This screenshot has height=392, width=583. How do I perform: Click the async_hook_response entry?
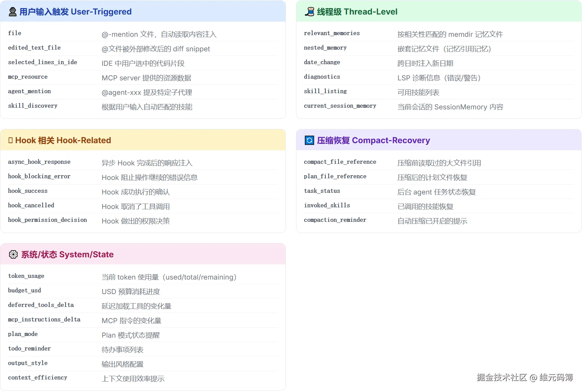(39, 162)
